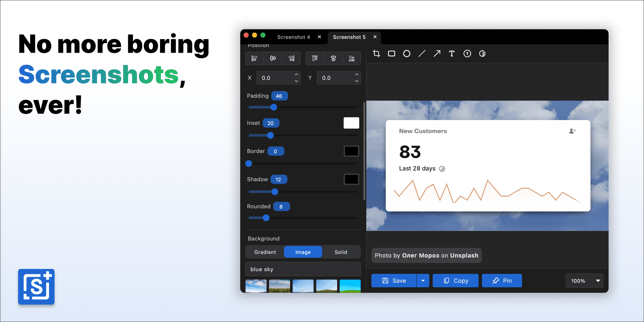
Task: Click the Rounded slider handle
Action: tap(266, 218)
